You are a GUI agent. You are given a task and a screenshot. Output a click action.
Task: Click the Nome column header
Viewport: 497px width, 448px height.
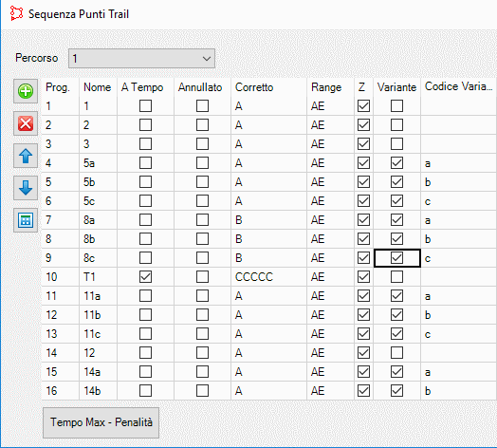click(98, 87)
